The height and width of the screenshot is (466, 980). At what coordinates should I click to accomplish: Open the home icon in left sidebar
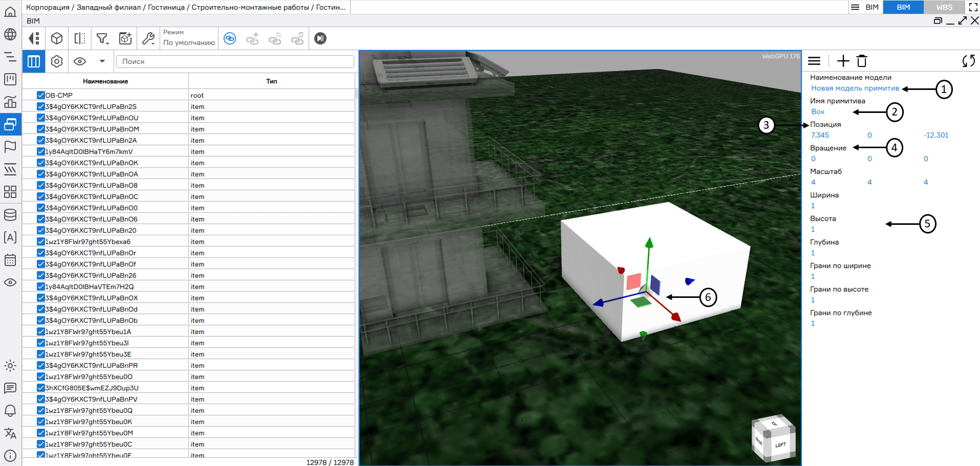[10, 12]
